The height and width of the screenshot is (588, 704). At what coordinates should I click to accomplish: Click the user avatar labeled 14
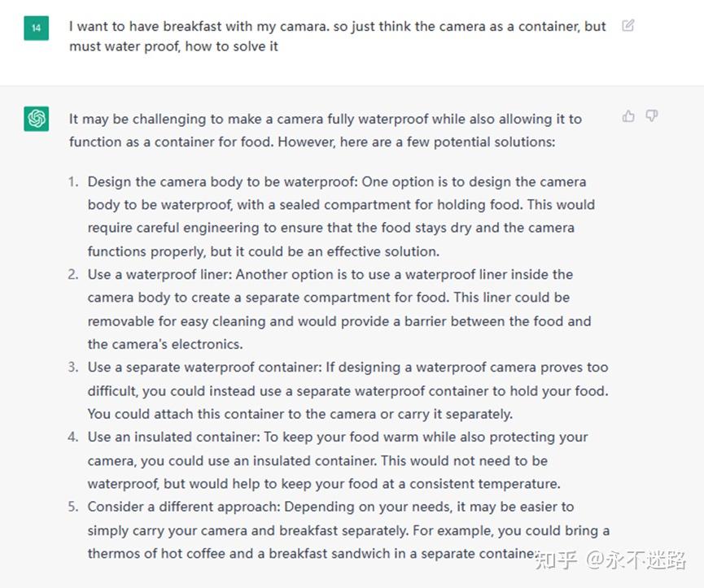click(x=37, y=28)
